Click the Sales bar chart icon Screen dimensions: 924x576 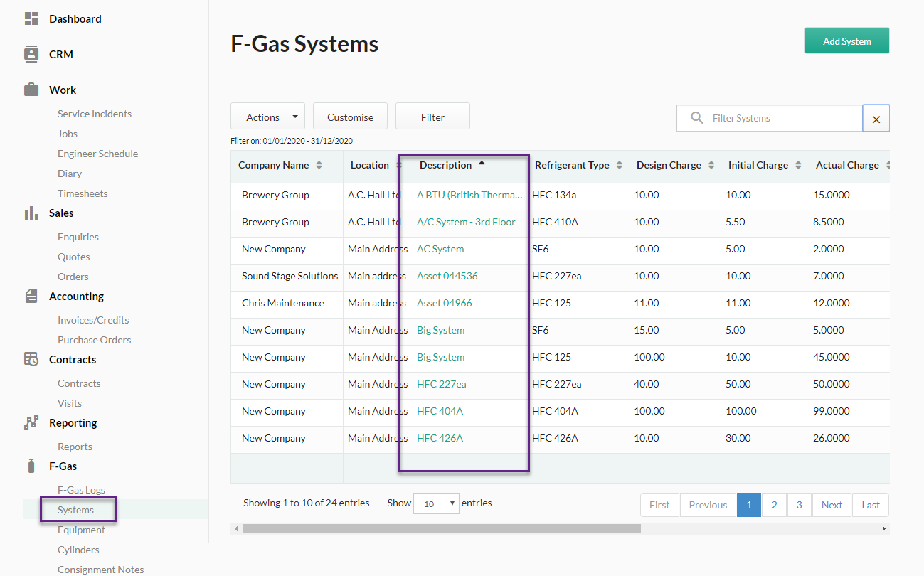tap(31, 213)
